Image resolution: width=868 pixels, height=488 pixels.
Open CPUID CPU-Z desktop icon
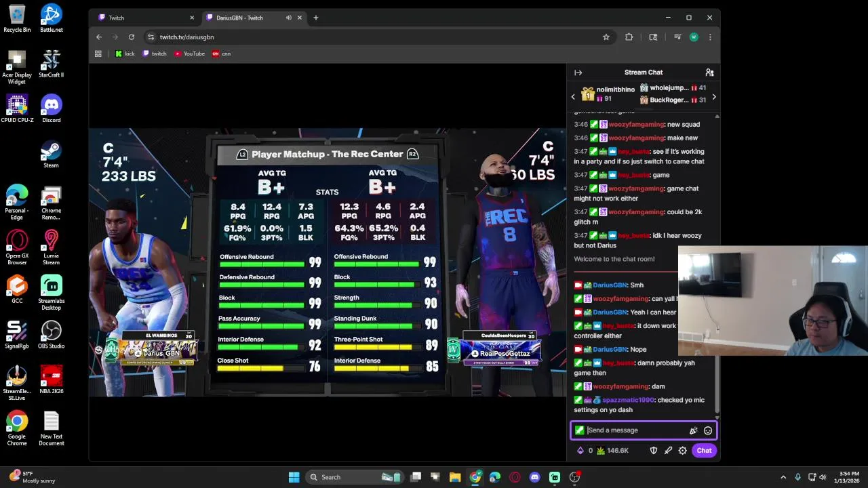point(17,109)
